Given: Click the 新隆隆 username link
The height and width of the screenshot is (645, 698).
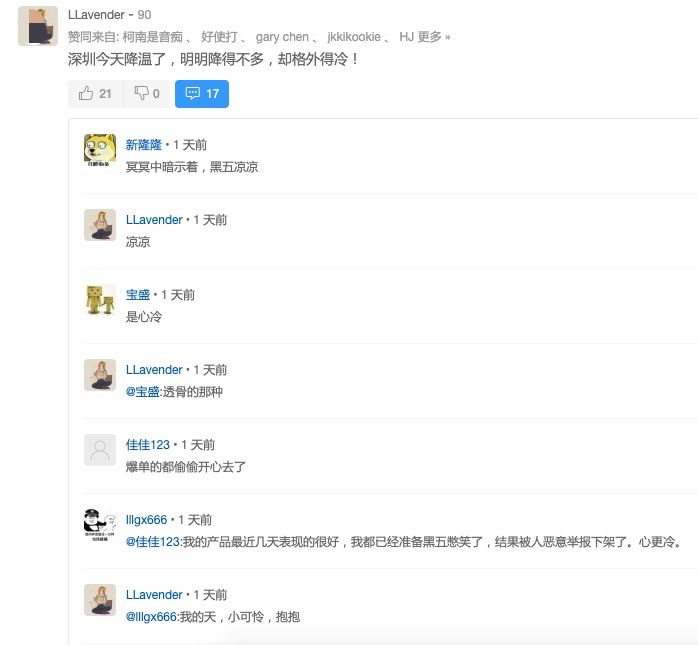Looking at the screenshot, I should [143, 145].
